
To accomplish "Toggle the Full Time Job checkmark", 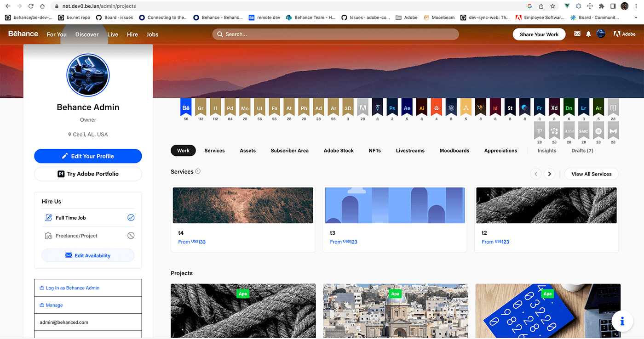I will pyautogui.click(x=131, y=218).
